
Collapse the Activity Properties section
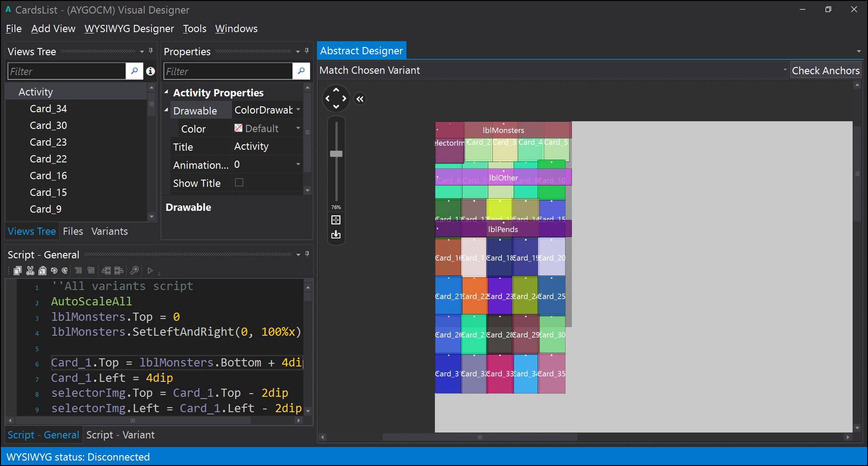click(166, 92)
